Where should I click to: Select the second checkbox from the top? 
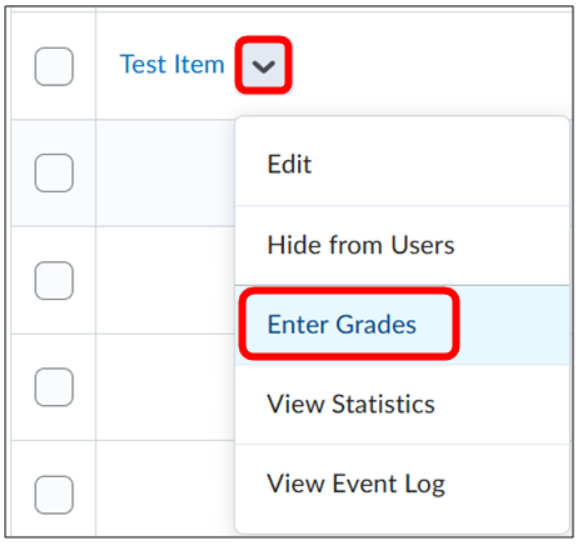54,173
